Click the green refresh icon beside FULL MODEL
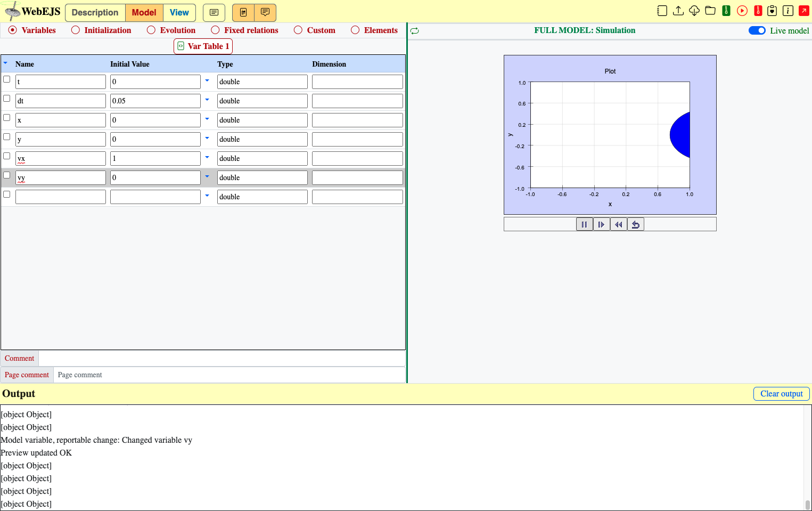 pos(415,31)
